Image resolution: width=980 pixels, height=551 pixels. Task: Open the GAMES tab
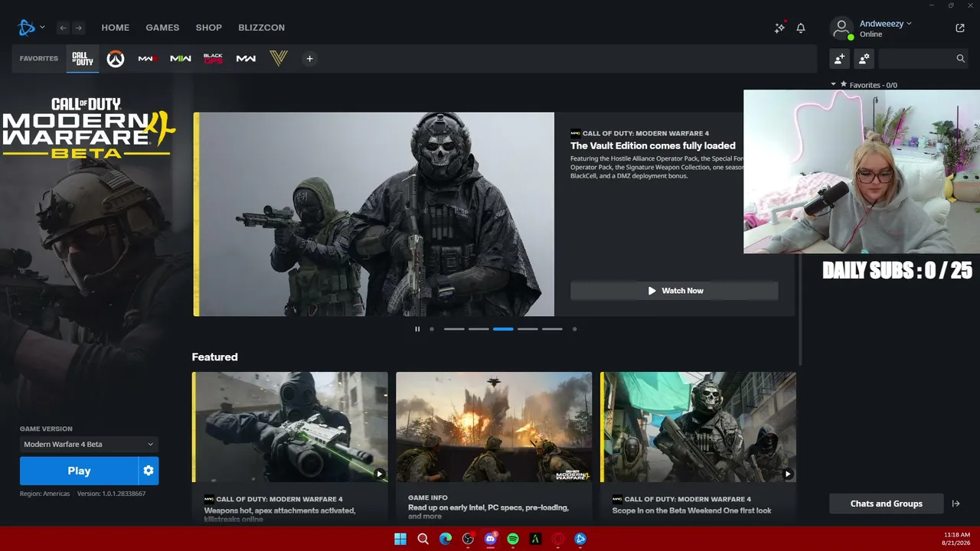[x=162, y=28]
